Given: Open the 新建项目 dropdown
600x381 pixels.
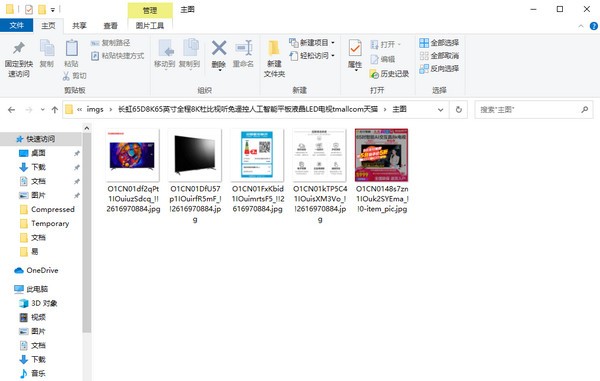Looking at the screenshot, I should point(312,42).
